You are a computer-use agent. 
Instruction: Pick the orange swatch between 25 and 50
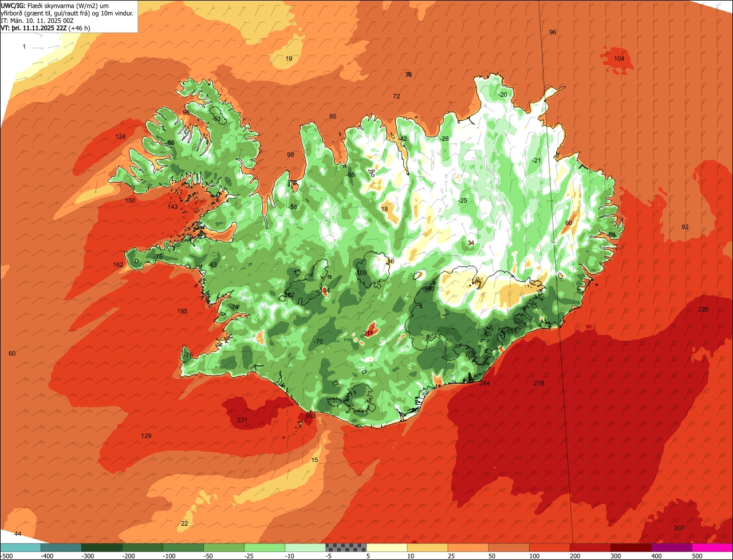468,547
